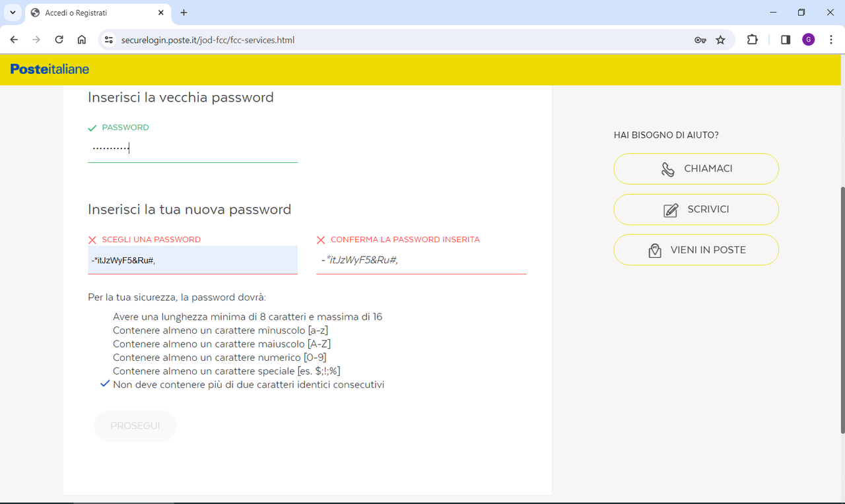Click green checkmark next to PASSWORD label

point(92,128)
